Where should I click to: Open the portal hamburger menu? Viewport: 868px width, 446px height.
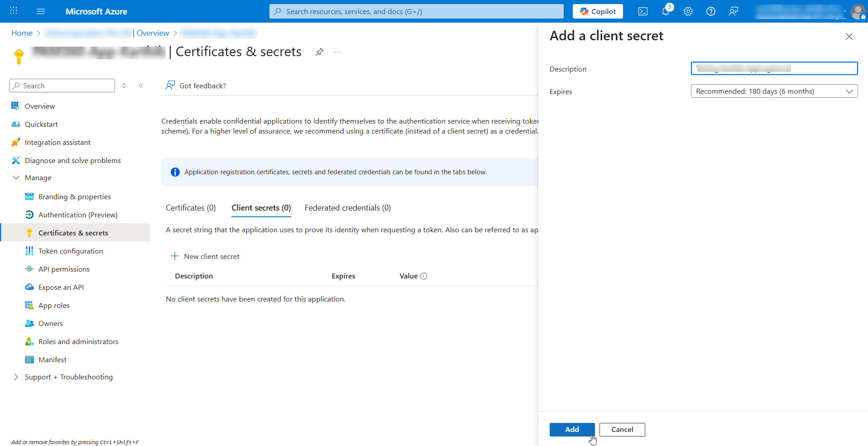pyautogui.click(x=41, y=11)
